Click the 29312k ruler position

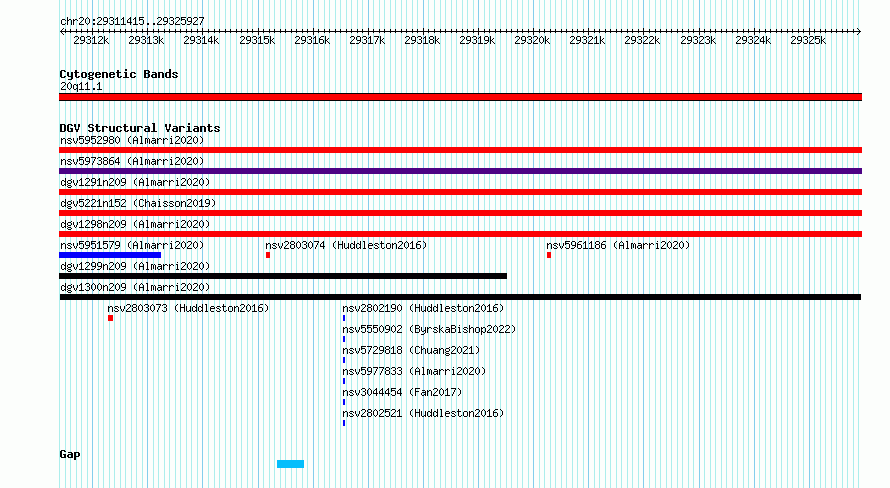pos(91,40)
